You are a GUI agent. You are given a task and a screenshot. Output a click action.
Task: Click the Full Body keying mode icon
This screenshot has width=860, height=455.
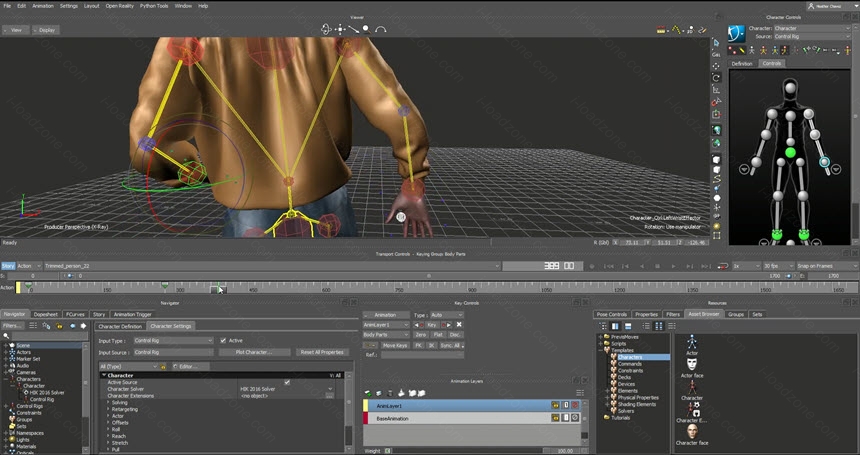[763, 50]
